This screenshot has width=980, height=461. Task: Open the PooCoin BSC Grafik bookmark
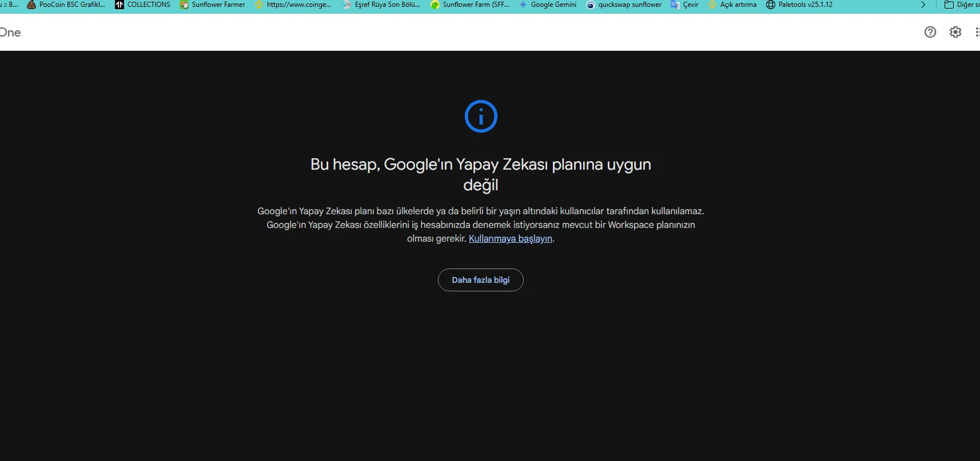pos(66,5)
